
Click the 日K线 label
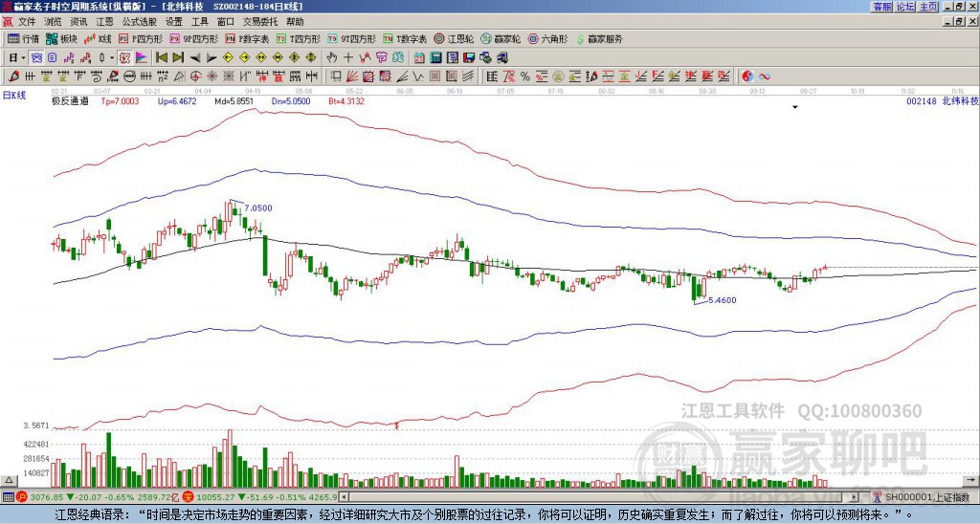click(x=14, y=96)
